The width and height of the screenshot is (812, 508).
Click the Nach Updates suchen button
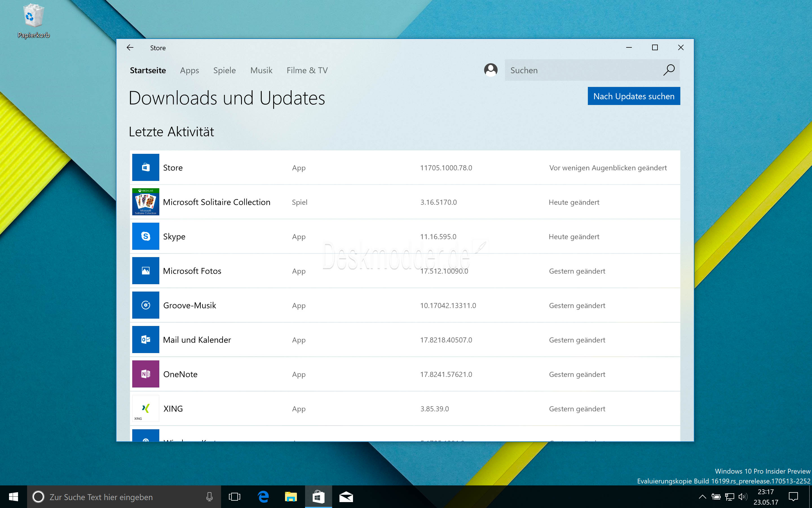click(x=634, y=96)
